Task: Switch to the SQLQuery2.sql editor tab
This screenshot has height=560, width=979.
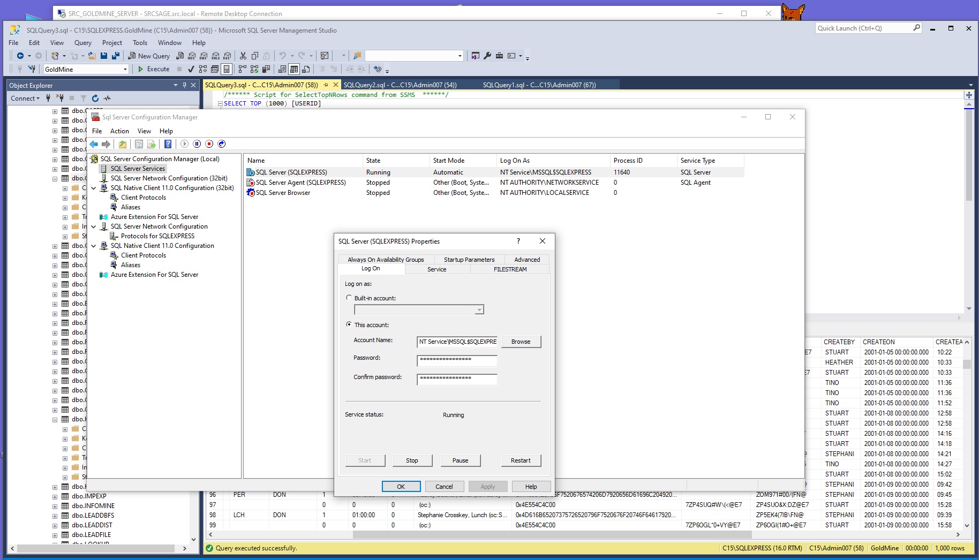Action: coord(400,85)
